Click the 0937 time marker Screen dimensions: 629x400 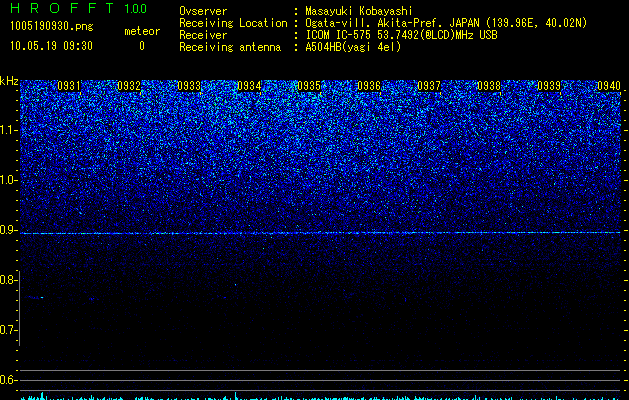tap(429, 86)
